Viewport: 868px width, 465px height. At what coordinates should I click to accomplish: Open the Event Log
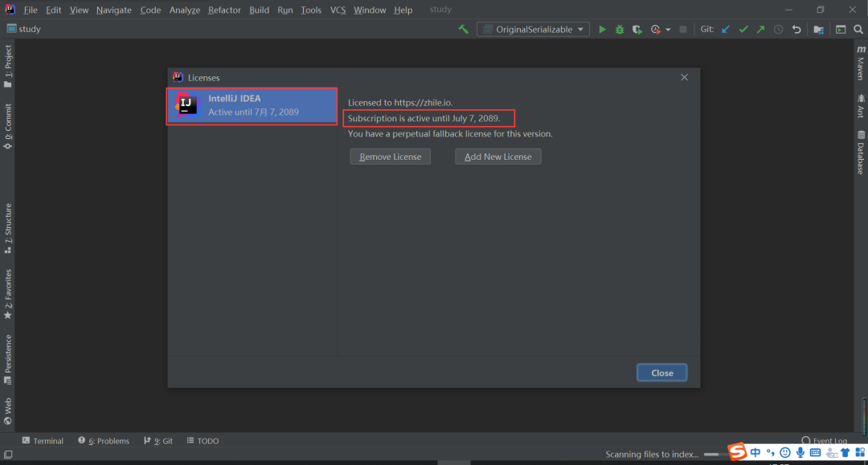pyautogui.click(x=825, y=441)
